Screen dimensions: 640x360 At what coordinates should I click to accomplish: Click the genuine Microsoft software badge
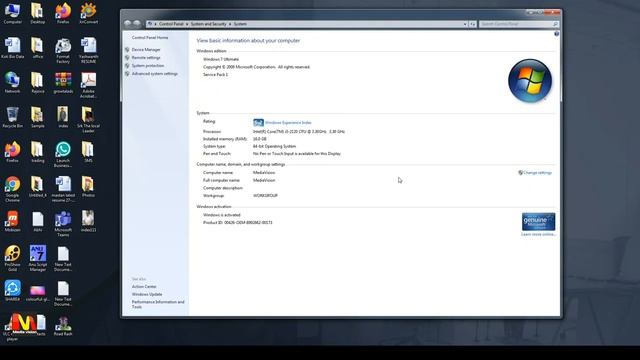coord(538,222)
